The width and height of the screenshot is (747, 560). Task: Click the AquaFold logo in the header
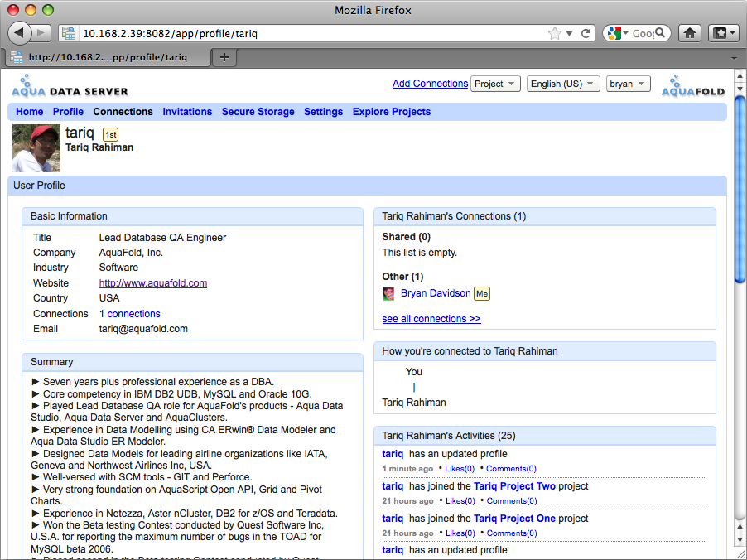(692, 86)
